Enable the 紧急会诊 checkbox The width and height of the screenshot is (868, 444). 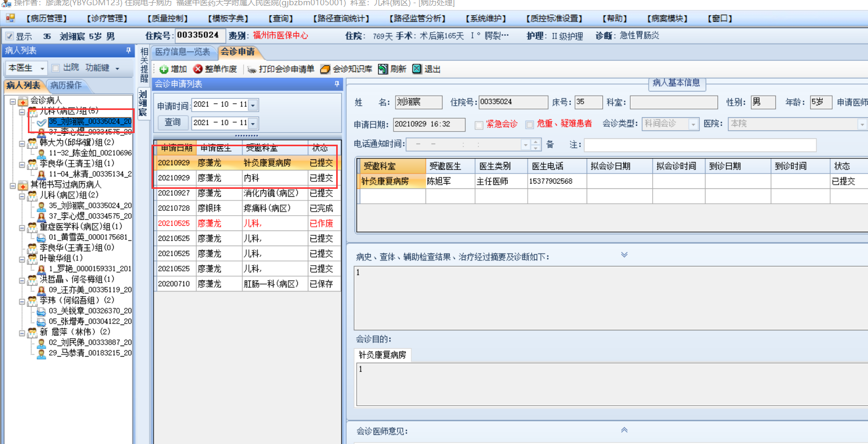click(479, 125)
